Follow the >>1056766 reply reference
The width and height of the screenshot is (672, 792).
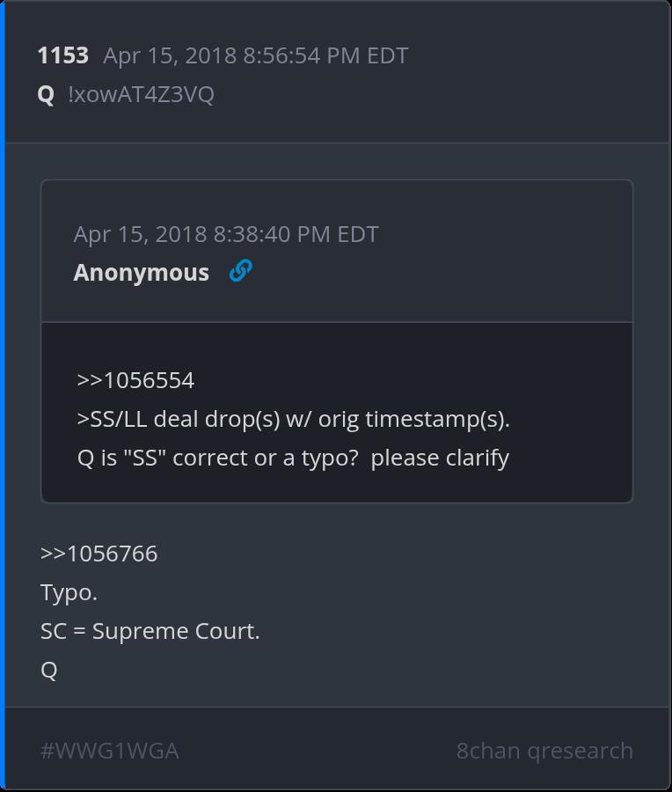tap(99, 554)
